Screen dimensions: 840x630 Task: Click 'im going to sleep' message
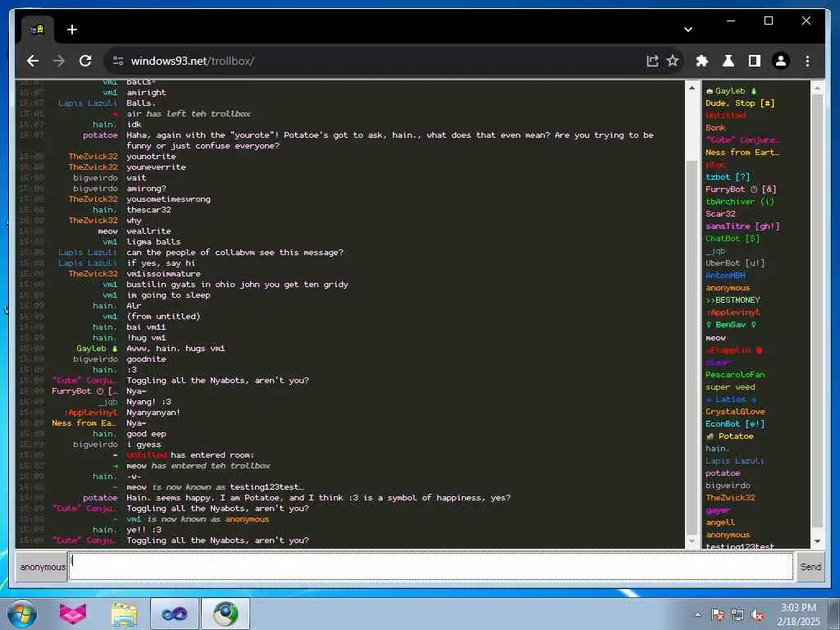[x=168, y=295]
